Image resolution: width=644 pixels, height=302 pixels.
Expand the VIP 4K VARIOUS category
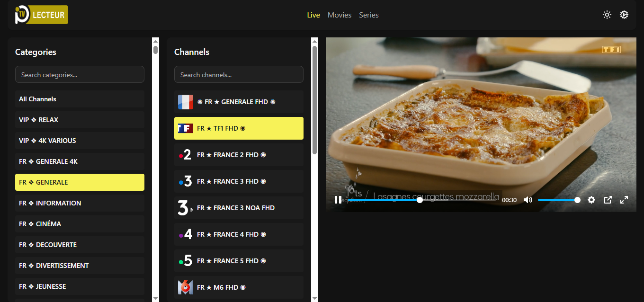click(80, 140)
